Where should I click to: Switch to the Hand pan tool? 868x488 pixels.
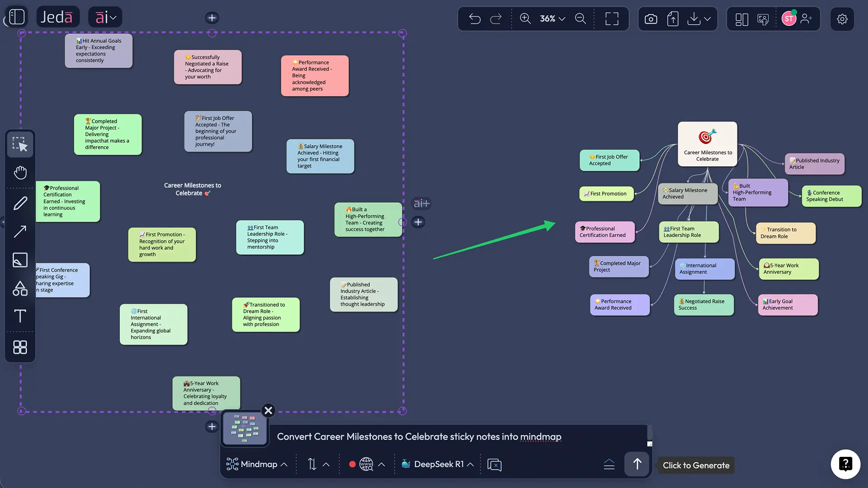tap(20, 172)
